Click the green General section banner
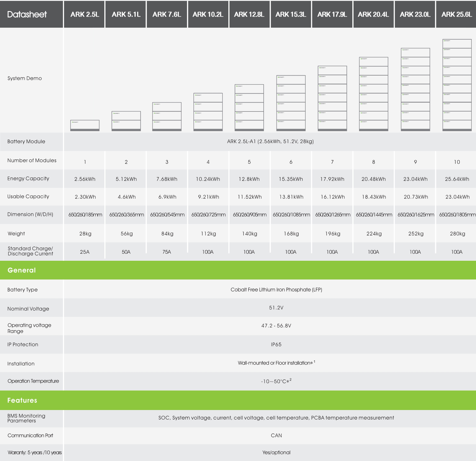 (x=238, y=270)
